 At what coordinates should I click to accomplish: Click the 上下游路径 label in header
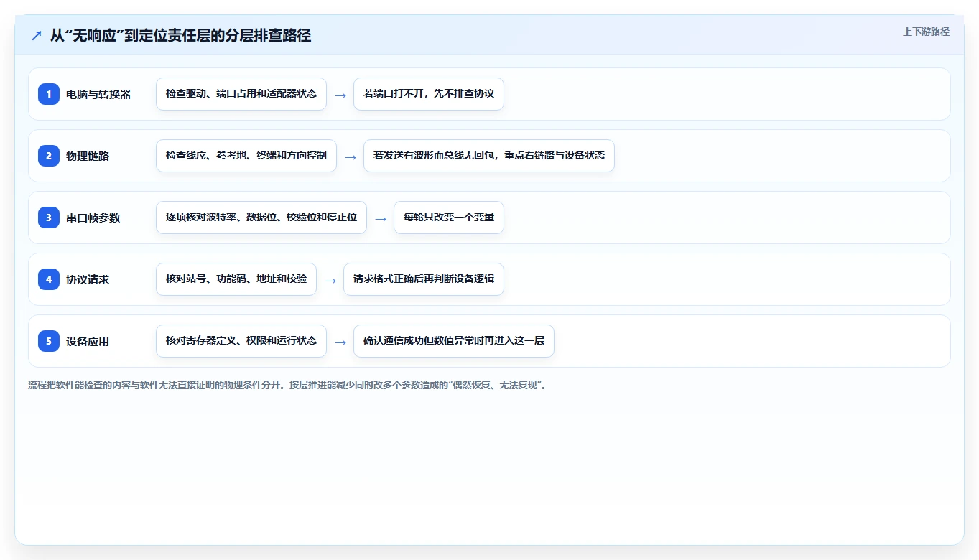coord(926,32)
